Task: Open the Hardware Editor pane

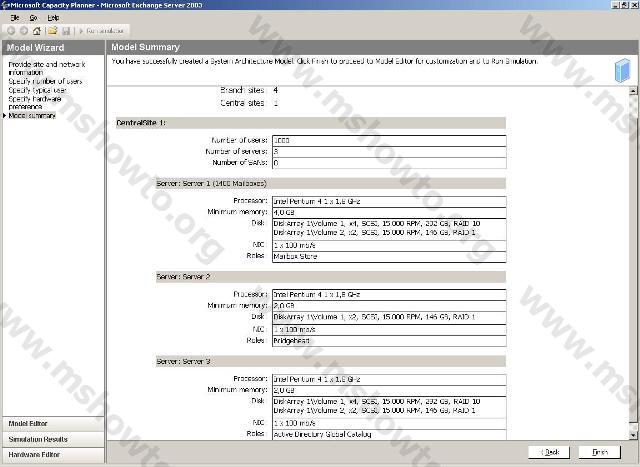Action: tap(53, 455)
